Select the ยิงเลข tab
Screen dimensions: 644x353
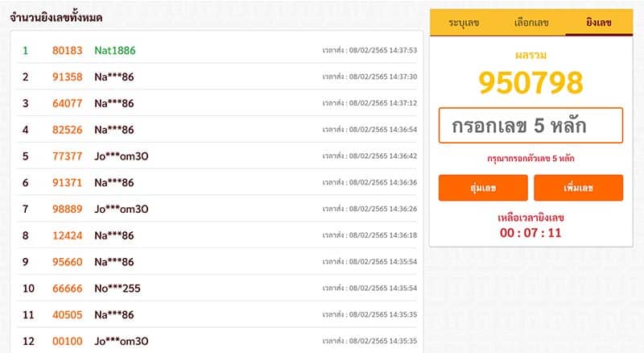pos(599,23)
